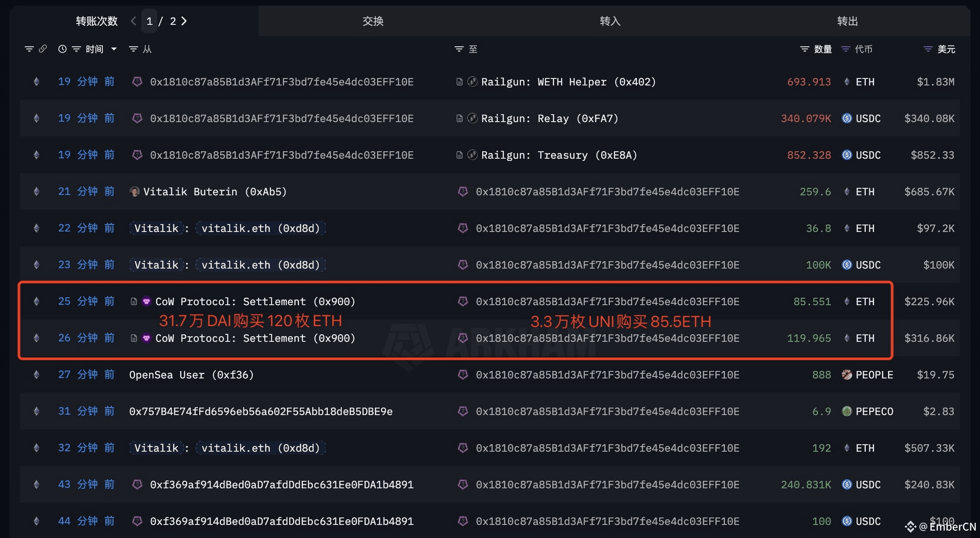Click the $507.33K USD value
The image size is (980, 538).
click(x=929, y=448)
